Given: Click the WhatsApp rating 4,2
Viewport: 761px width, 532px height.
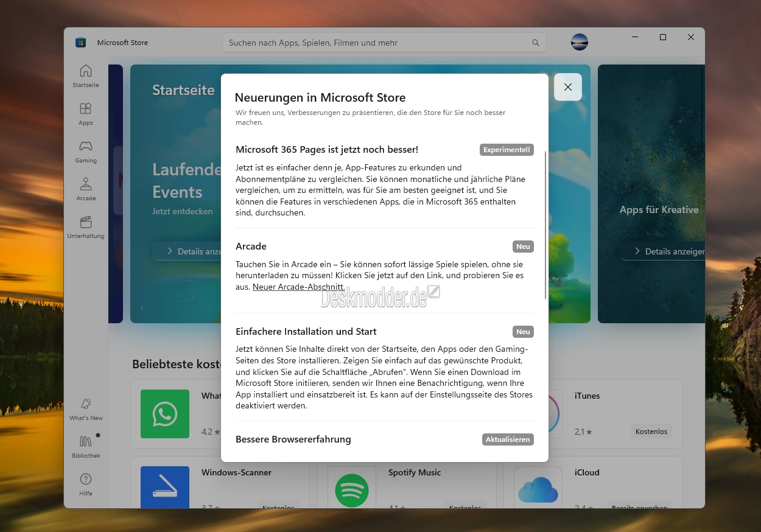Looking at the screenshot, I should pos(210,432).
